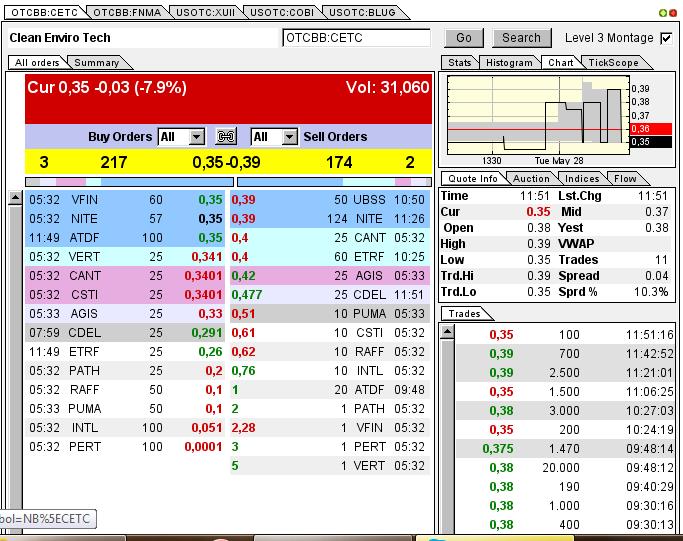The height and width of the screenshot is (541, 683).
Task: Select the Chart tab
Action: point(561,63)
